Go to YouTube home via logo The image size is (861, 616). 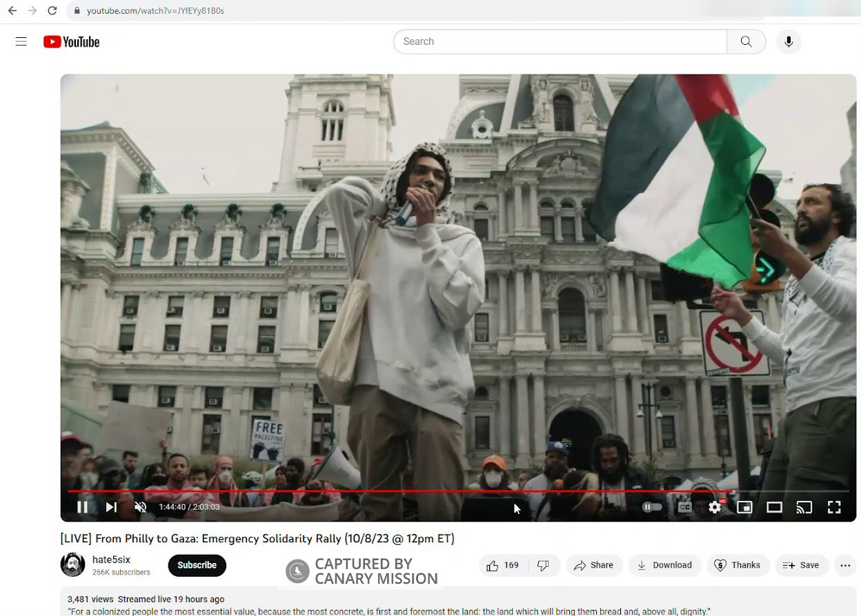pyautogui.click(x=72, y=42)
